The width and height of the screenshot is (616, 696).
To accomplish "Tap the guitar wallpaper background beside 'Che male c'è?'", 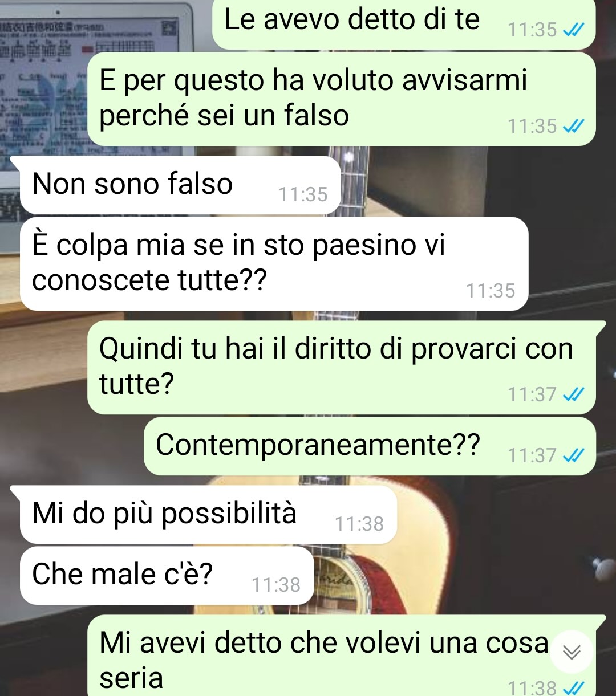I will click(x=456, y=576).
